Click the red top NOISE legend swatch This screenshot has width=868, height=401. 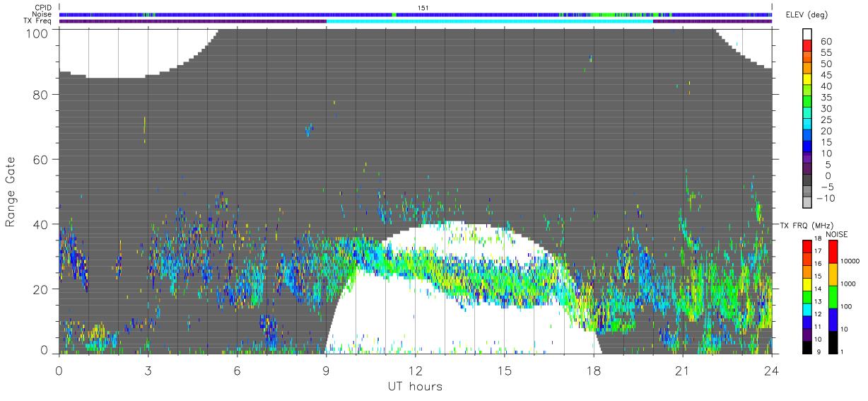[x=835, y=252]
